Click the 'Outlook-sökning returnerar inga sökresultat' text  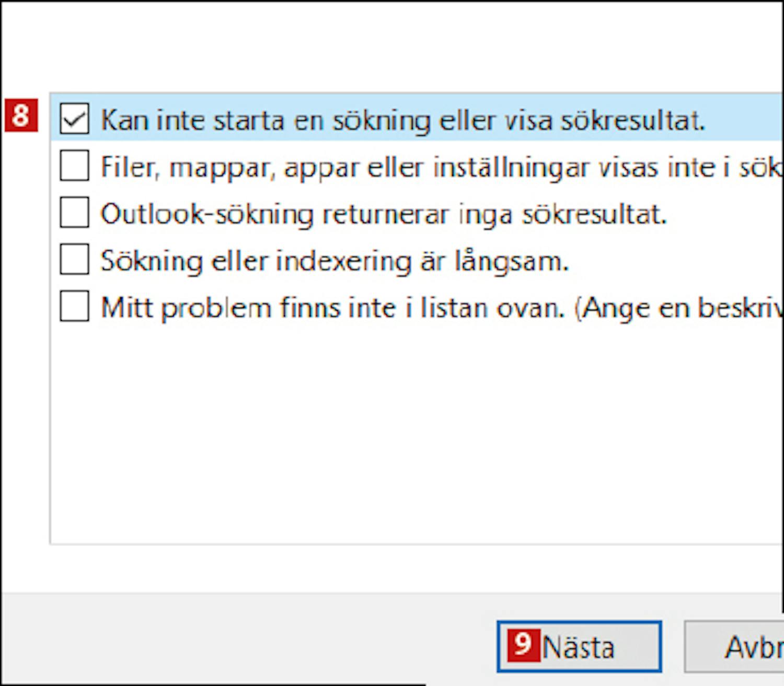pyautogui.click(x=384, y=214)
